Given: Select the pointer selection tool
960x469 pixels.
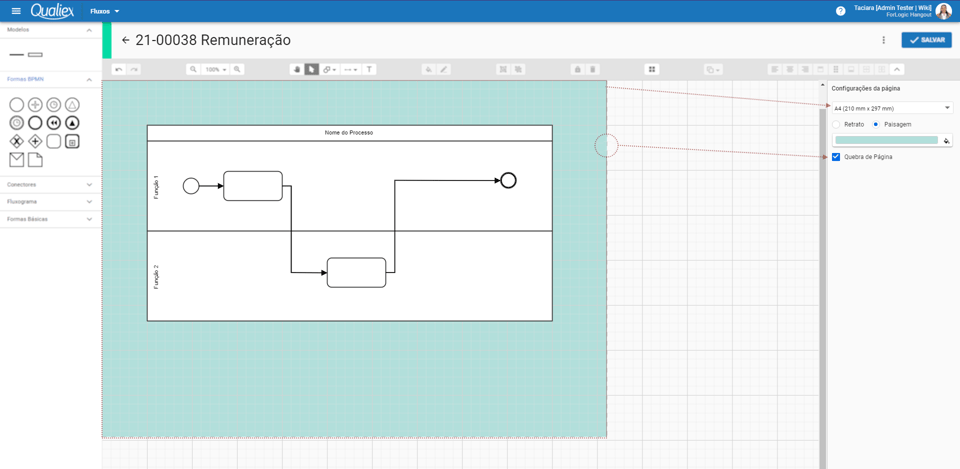Looking at the screenshot, I should pos(312,70).
